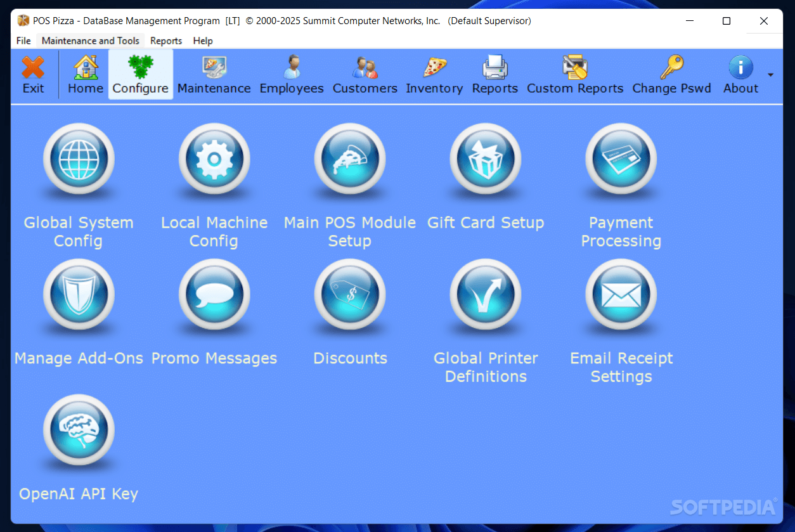This screenshot has height=532, width=795.
Task: Show About information from the toolbar
Action: coord(741,75)
